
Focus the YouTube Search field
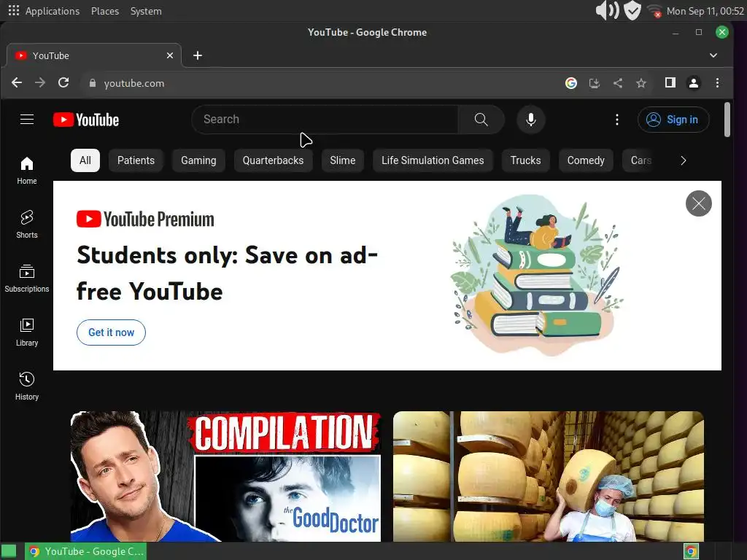[325, 120]
